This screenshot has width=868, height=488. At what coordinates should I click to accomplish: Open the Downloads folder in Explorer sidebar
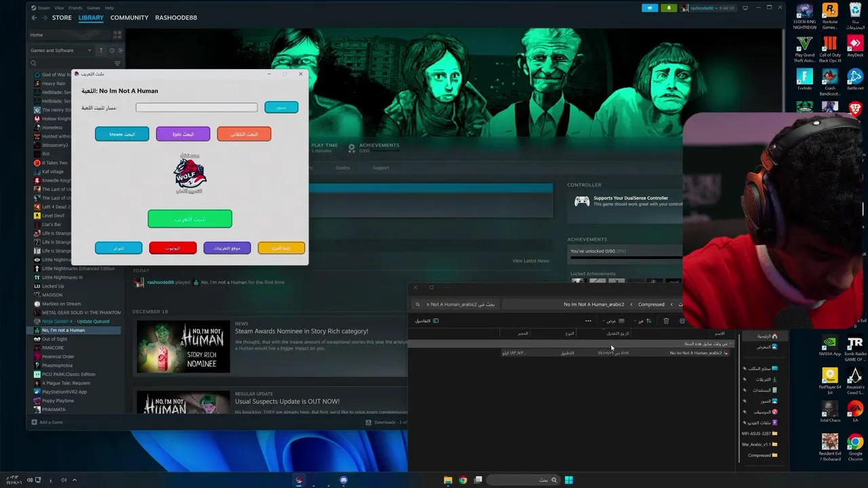766,380
